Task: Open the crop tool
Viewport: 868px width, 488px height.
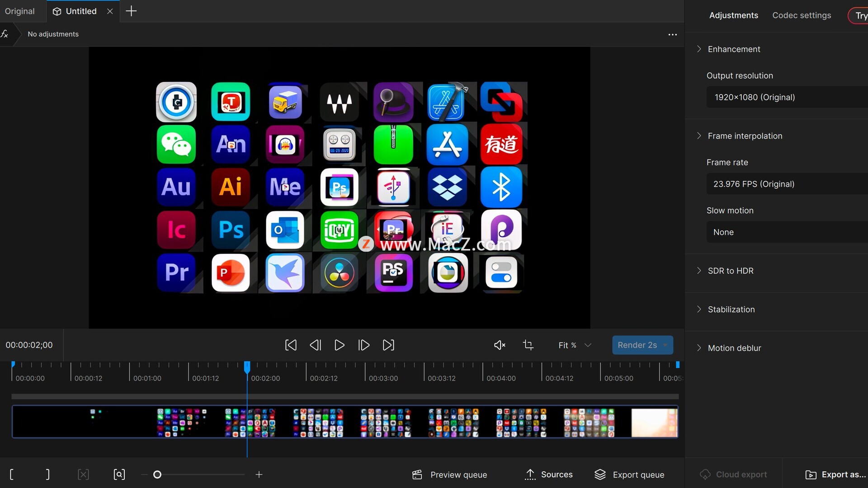Action: (528, 345)
